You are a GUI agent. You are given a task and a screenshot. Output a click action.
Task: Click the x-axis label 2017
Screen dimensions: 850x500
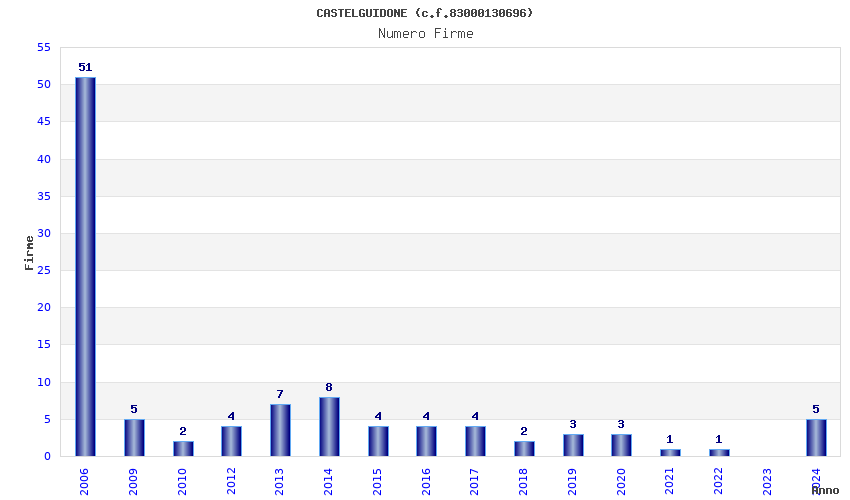[474, 482]
